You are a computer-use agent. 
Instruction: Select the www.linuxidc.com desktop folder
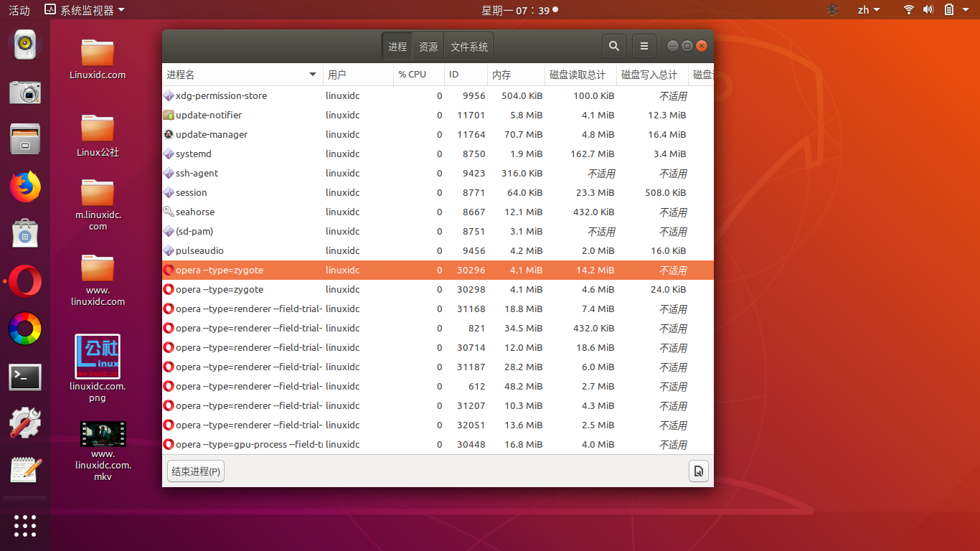point(98,280)
